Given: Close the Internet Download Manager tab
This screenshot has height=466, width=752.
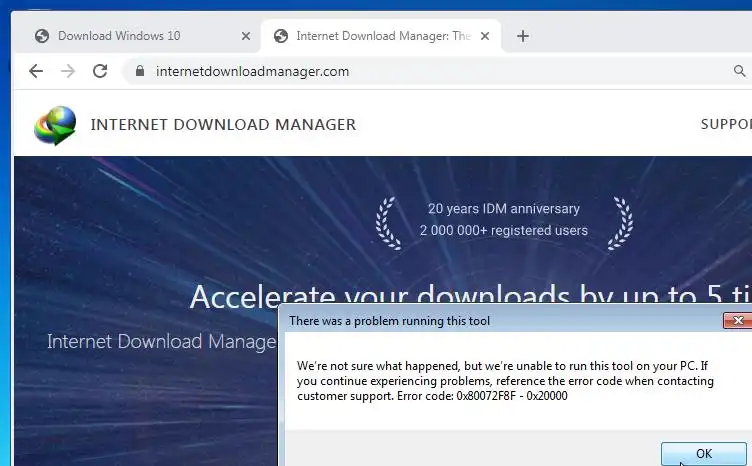Looking at the screenshot, I should coord(485,36).
